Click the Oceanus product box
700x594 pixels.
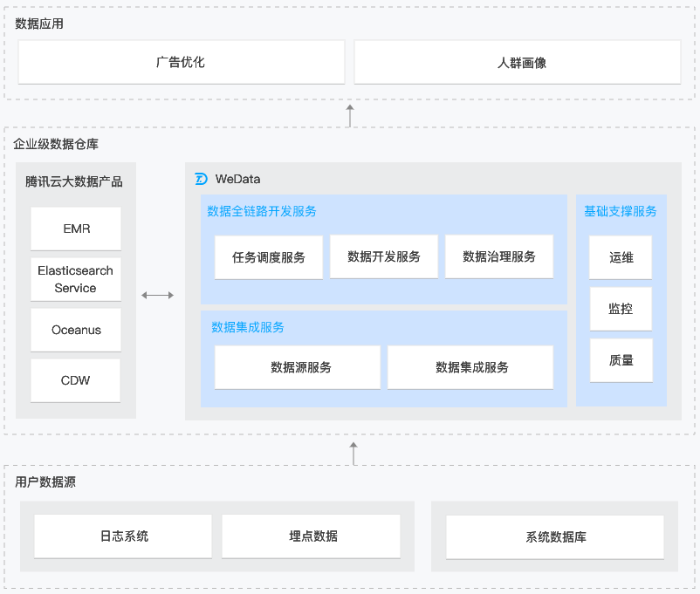pyautogui.click(x=76, y=330)
